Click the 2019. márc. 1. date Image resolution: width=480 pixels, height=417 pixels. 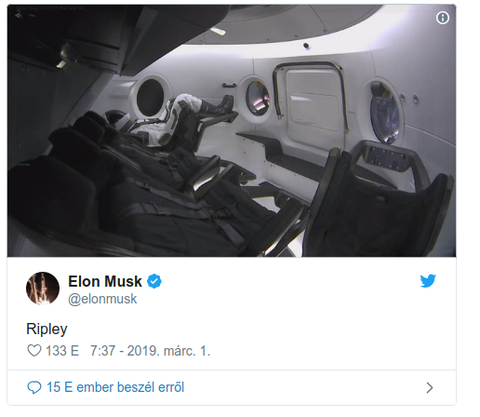click(x=169, y=351)
